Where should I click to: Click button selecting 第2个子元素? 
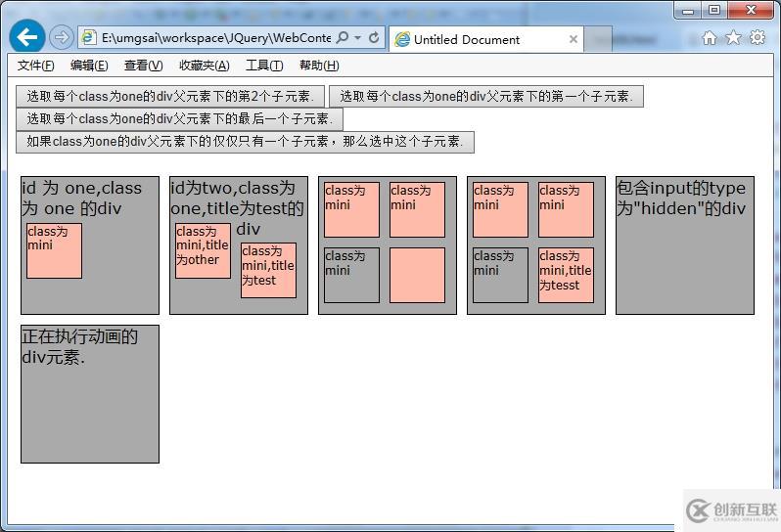coord(170,96)
